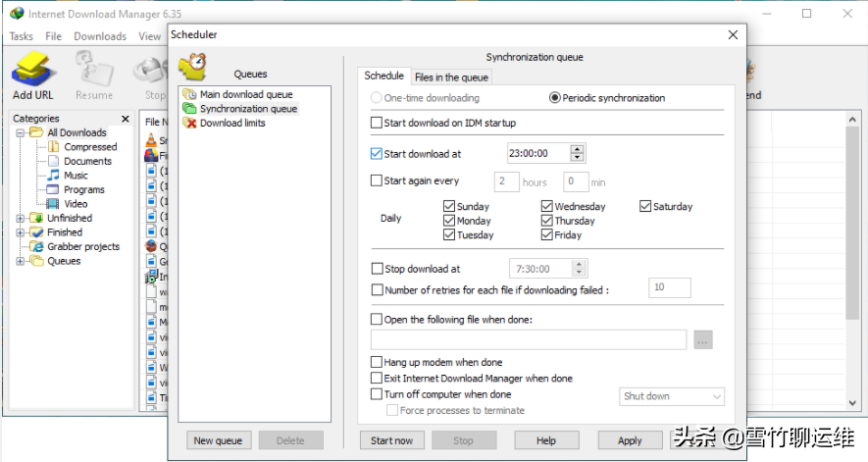Click the Finished folder checkmark icon
The image size is (868, 462).
click(36, 232)
